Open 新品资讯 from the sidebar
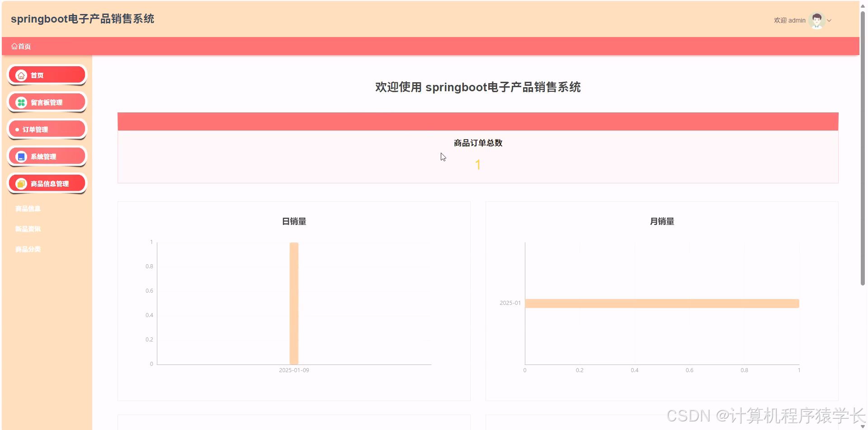The width and height of the screenshot is (868, 430). coord(27,229)
